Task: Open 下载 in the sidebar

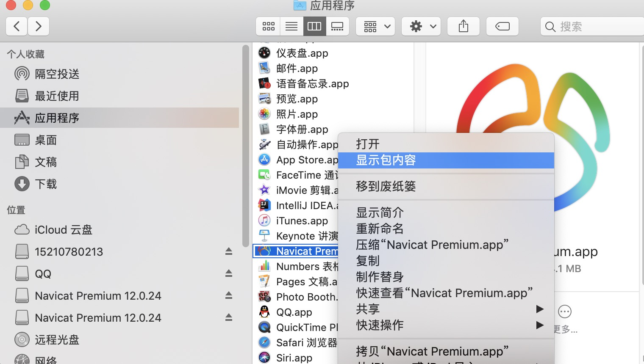Action: [120, 184]
